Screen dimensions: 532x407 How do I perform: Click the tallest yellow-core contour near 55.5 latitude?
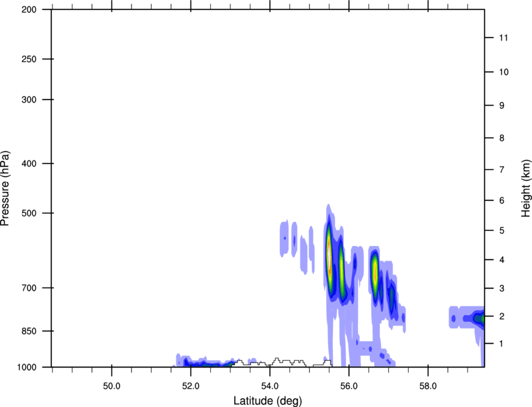tap(329, 258)
